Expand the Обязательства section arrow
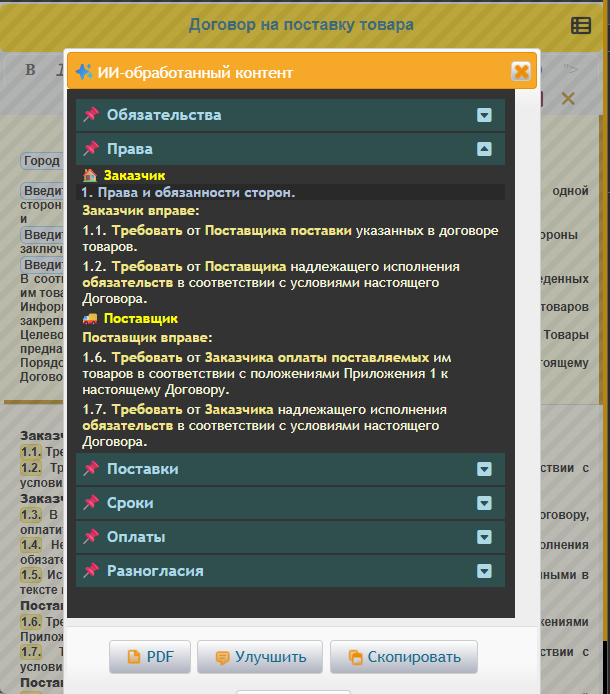 click(x=484, y=115)
